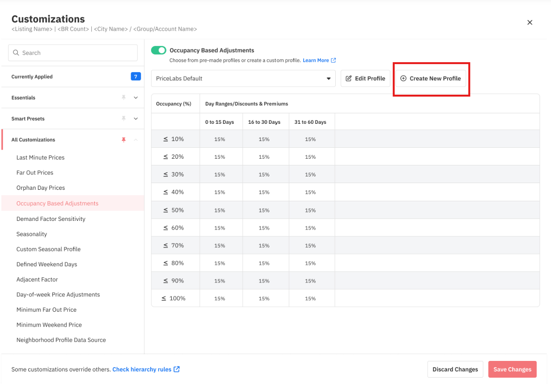Click the magnifier icon in search box
Viewport: 551px width, 392px height.
point(16,53)
